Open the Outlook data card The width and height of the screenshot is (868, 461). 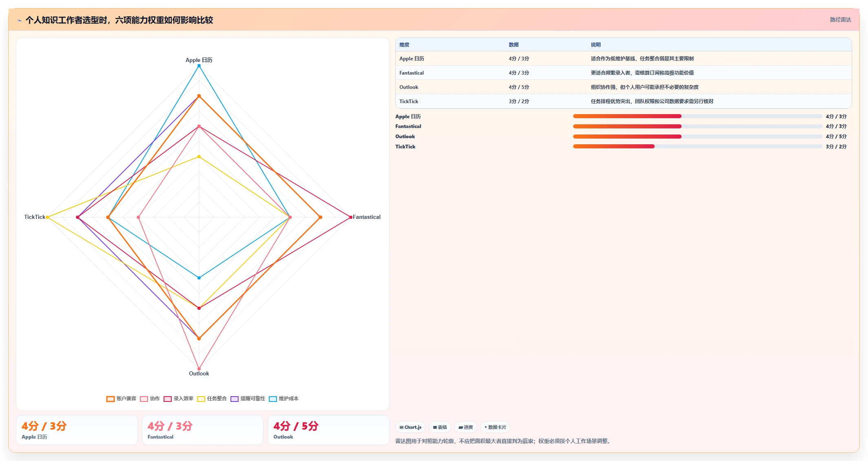328,430
